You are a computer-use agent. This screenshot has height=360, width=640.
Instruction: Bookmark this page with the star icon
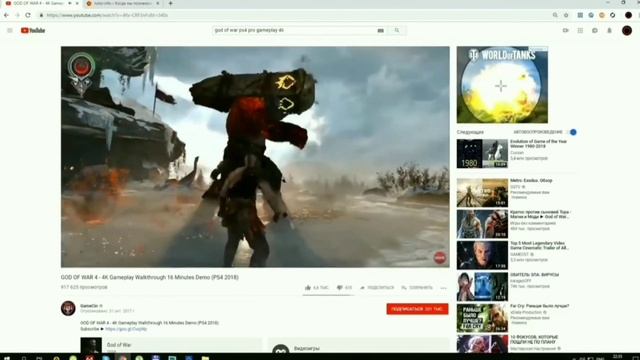point(566,15)
